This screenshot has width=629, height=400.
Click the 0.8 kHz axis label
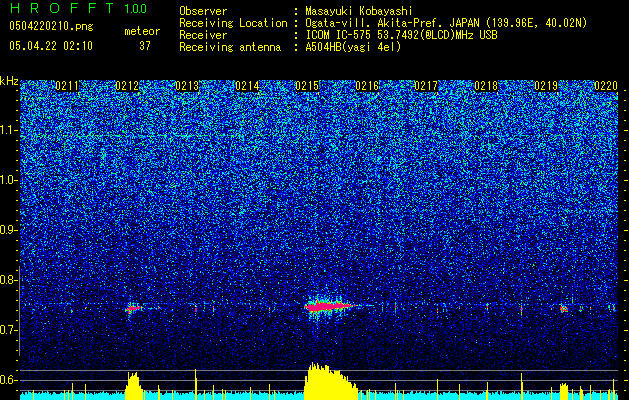point(9,280)
